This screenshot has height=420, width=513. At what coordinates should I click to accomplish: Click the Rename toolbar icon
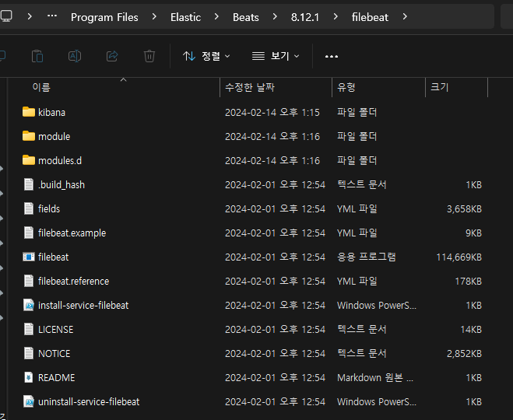pyautogui.click(x=75, y=56)
